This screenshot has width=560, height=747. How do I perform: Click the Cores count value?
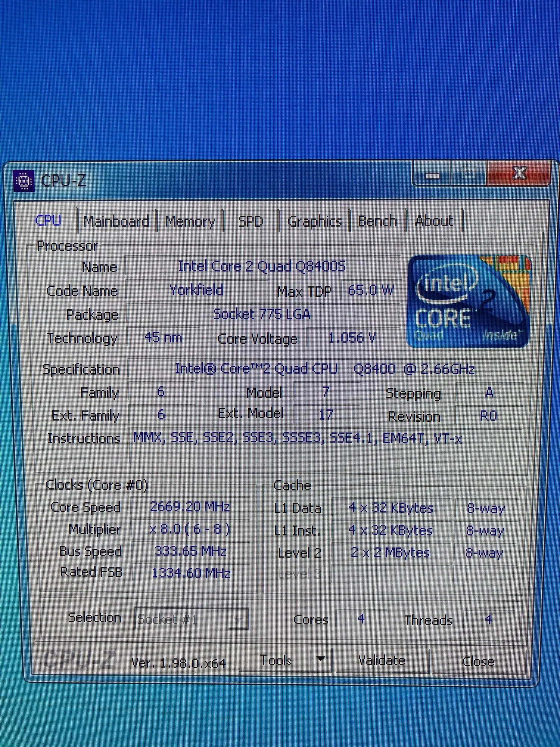361,620
